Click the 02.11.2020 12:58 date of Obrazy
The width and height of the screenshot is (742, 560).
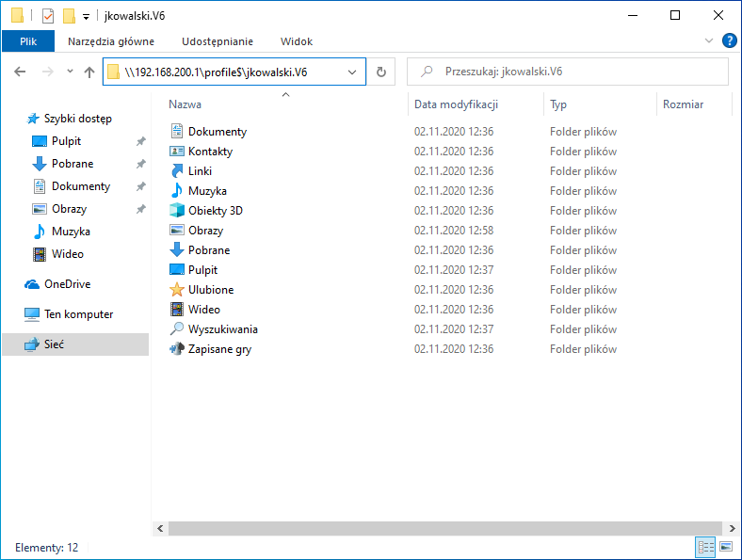[x=454, y=231]
